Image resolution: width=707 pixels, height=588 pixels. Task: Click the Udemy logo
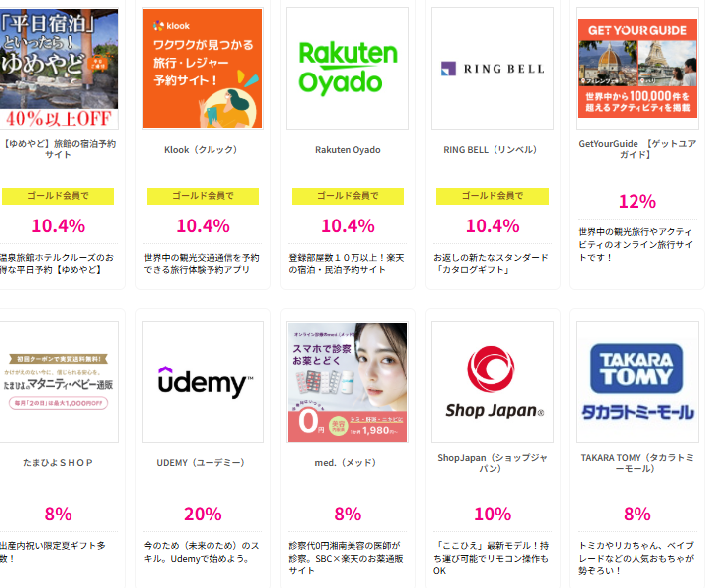point(203,382)
